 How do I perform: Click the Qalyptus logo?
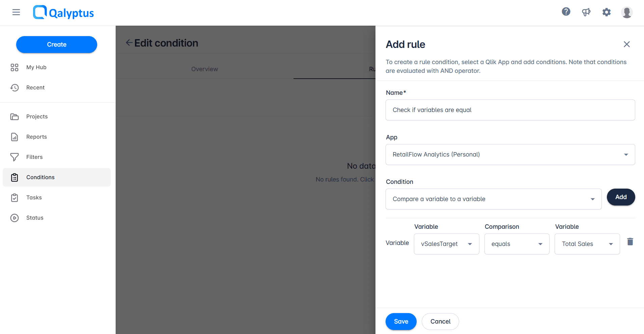coord(63,12)
